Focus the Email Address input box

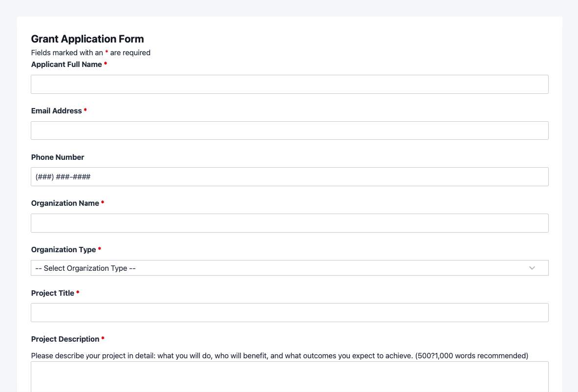[x=289, y=131]
